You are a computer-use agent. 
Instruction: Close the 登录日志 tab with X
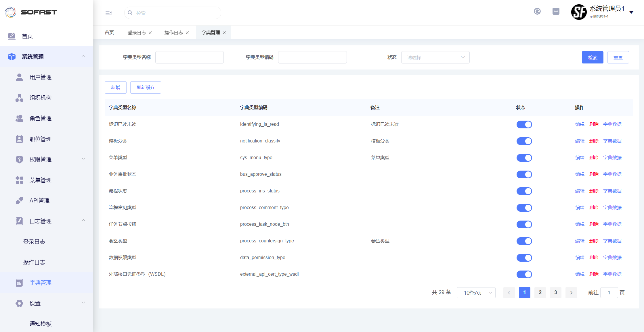pyautogui.click(x=150, y=33)
